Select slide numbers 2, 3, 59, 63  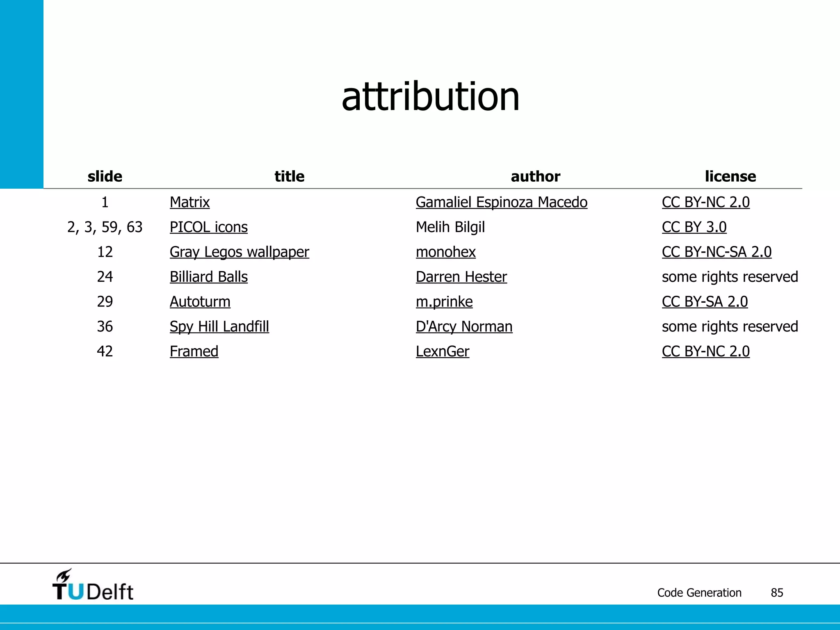pyautogui.click(x=105, y=227)
